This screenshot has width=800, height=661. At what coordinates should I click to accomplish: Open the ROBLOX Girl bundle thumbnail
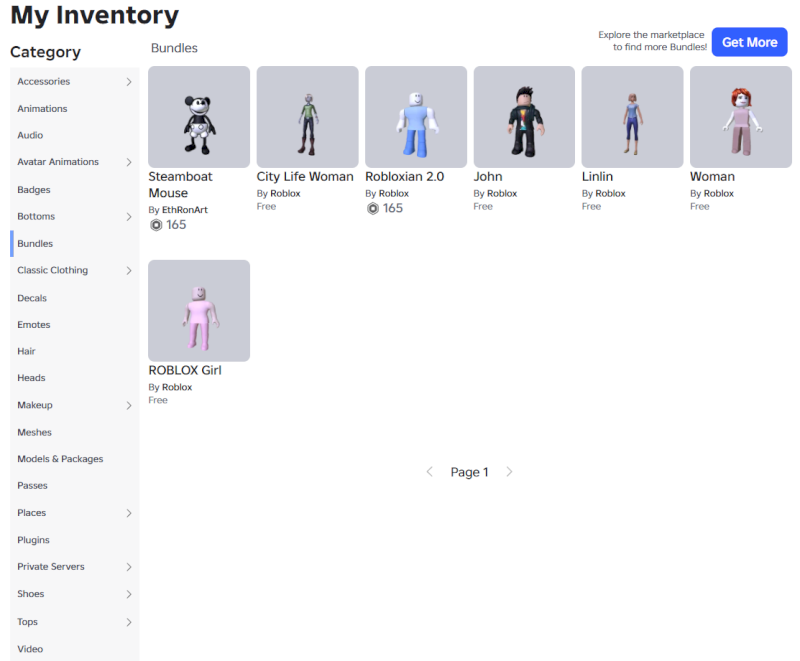199,311
